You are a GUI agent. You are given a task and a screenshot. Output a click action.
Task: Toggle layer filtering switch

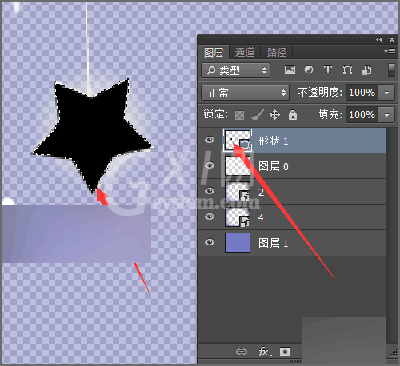392,70
